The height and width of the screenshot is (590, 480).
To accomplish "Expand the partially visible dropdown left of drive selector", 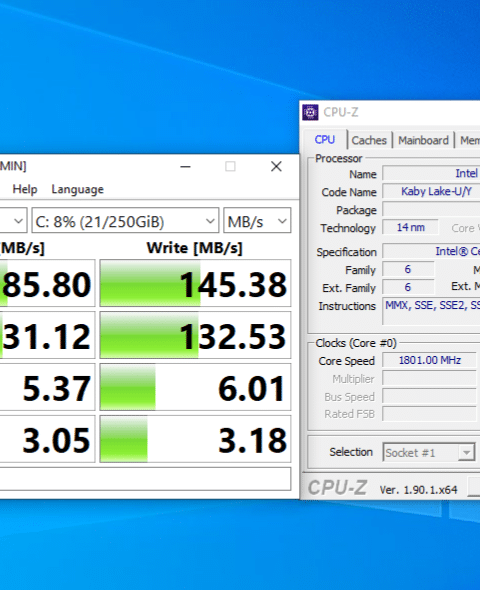I will [14, 221].
